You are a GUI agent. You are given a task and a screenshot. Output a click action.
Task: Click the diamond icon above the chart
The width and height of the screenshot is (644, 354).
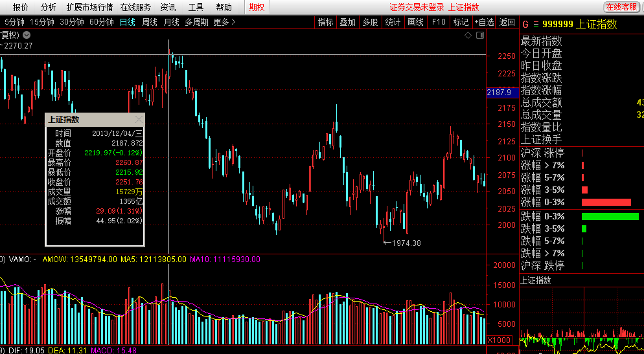pyautogui.click(x=468, y=35)
